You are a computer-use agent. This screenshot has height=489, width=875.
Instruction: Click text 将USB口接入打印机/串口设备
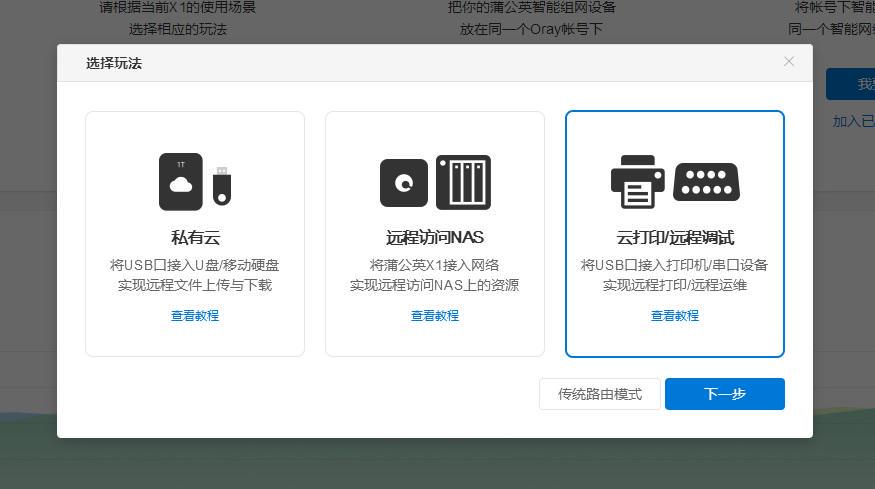(x=675, y=265)
